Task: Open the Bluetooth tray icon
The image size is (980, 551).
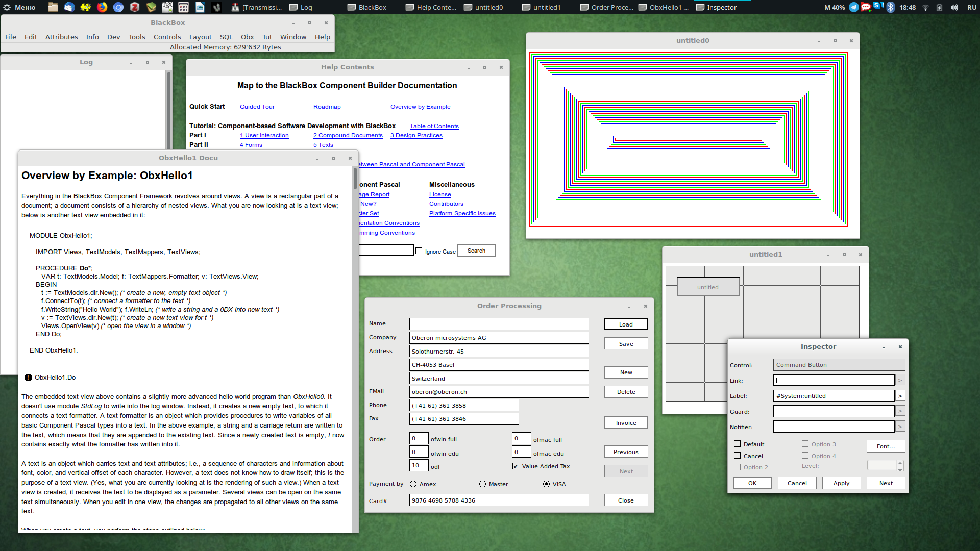Action: [x=891, y=7]
